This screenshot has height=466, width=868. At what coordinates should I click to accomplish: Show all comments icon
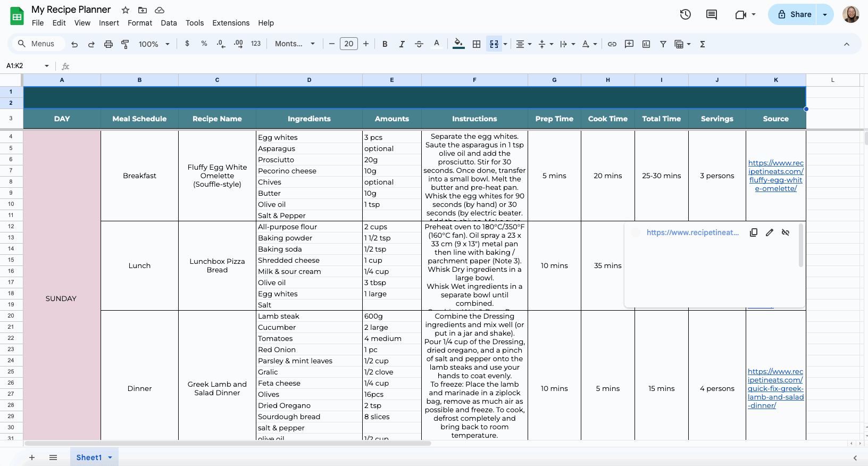(x=712, y=14)
